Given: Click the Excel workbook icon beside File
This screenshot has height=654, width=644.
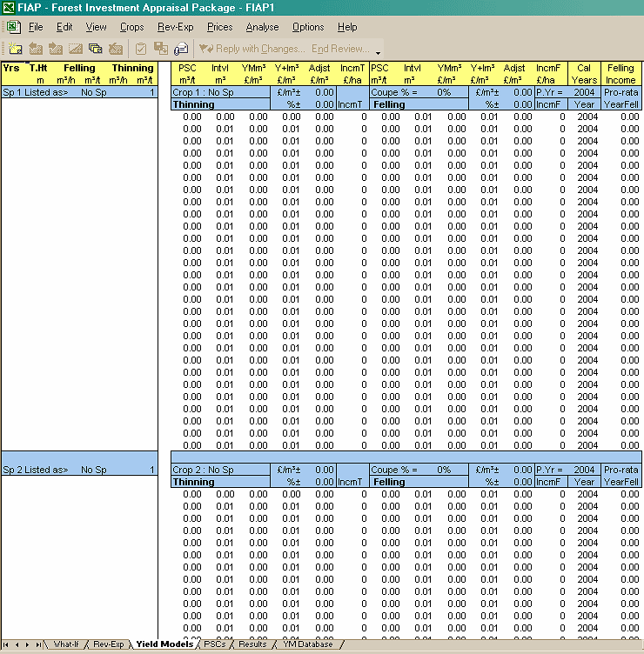Looking at the screenshot, I should click(x=14, y=27).
